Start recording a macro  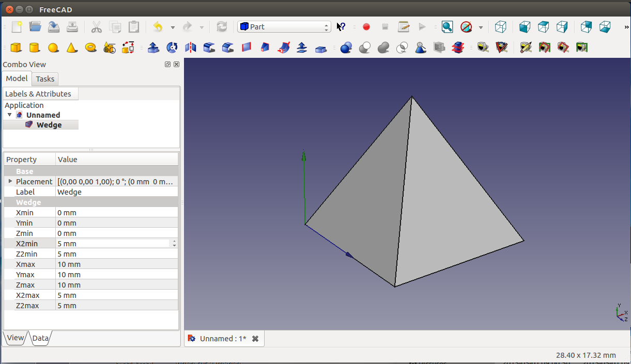coord(366,27)
